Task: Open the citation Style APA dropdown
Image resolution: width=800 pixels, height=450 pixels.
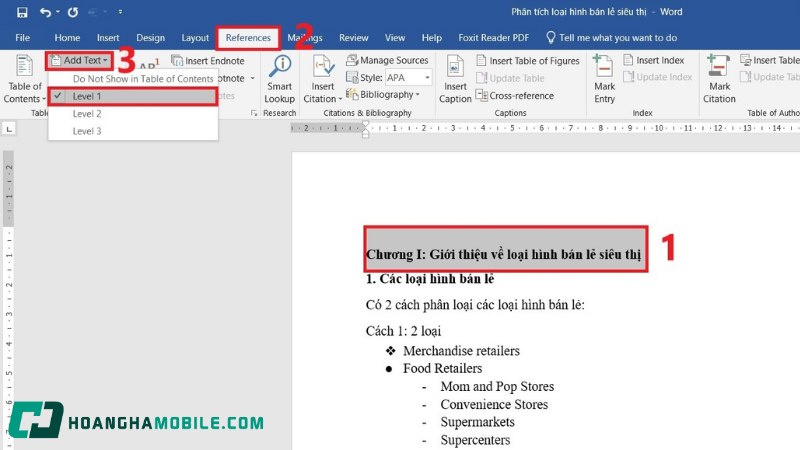Action: (x=408, y=78)
